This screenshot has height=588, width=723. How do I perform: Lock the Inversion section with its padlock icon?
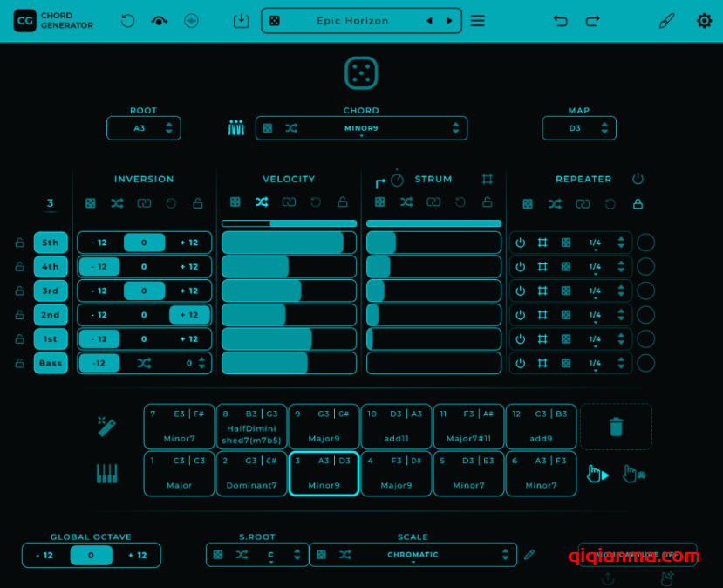[x=197, y=202]
